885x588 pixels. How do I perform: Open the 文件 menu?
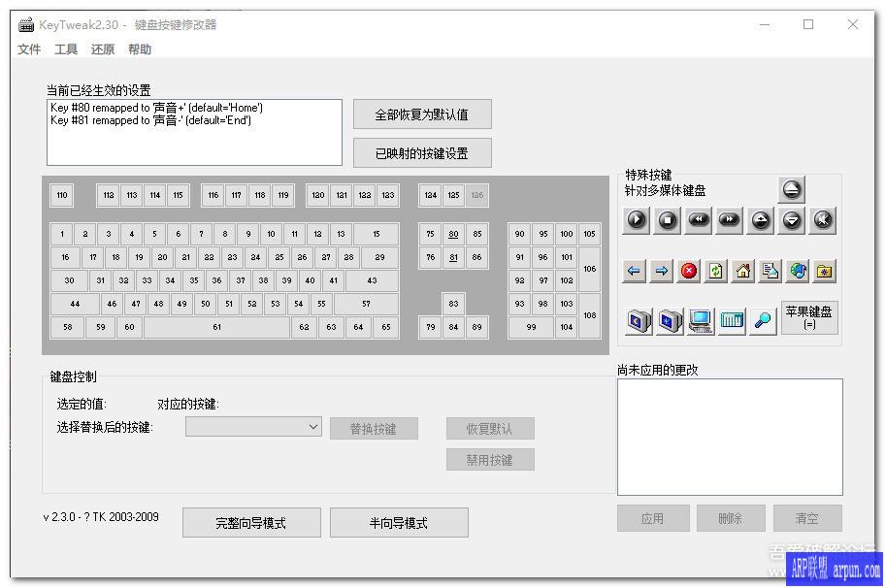(x=29, y=49)
